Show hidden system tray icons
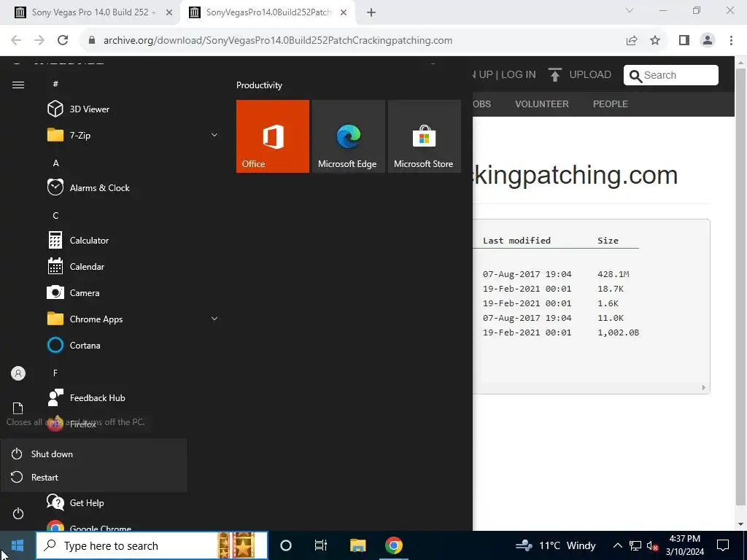747x560 pixels. (617, 545)
